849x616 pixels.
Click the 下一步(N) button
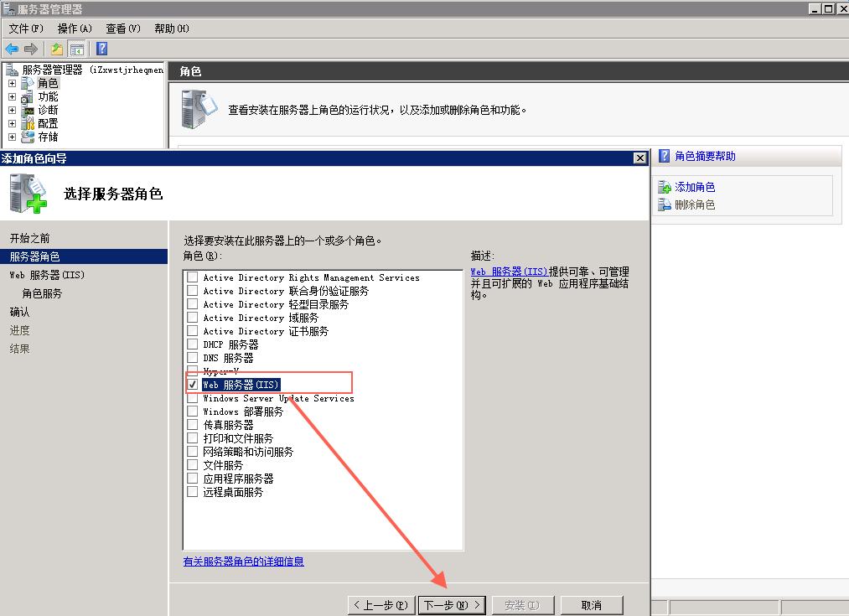(x=451, y=605)
